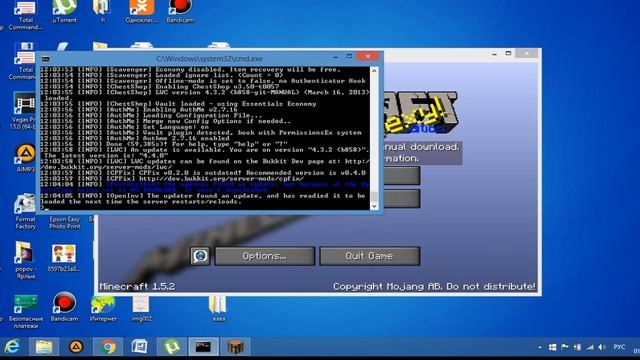This screenshot has width=640, height=360.
Task: Click Quit Game in Minecraft window
Action: point(369,256)
